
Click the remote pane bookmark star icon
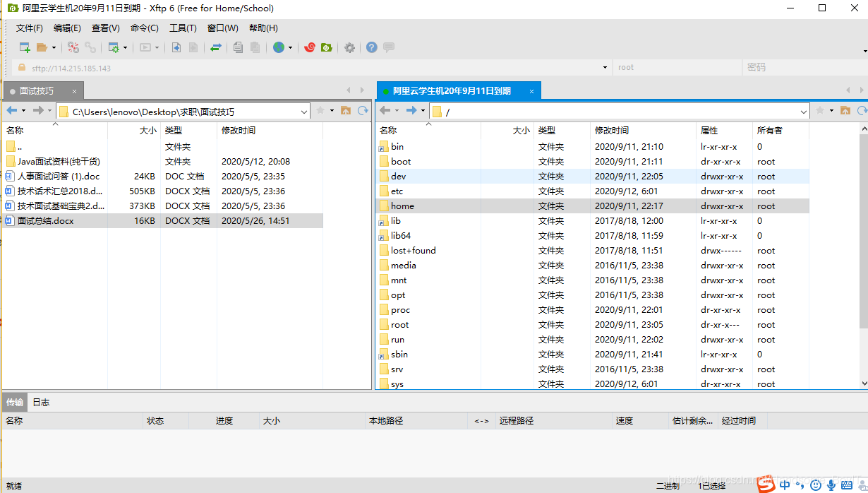coord(820,111)
